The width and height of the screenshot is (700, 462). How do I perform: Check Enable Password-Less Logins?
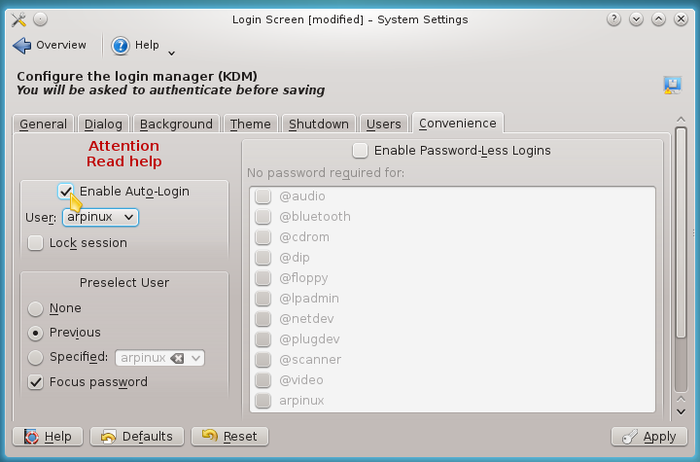tap(360, 151)
